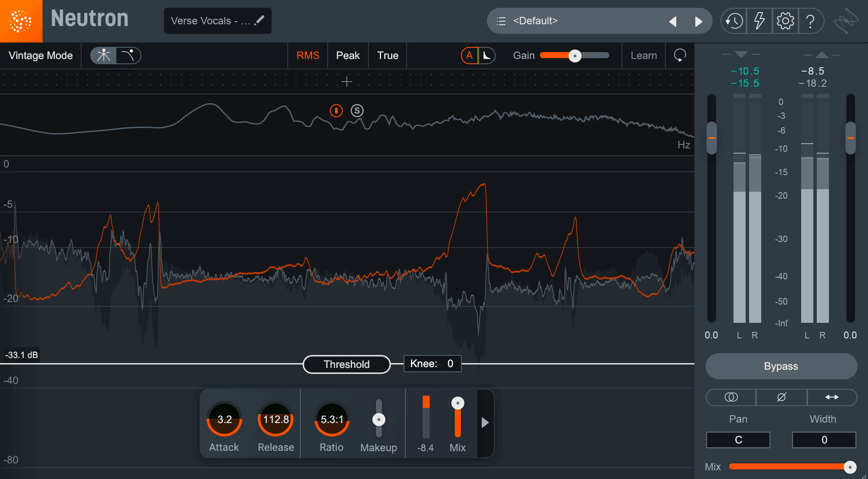Click the Learn button
868x479 pixels.
point(644,56)
